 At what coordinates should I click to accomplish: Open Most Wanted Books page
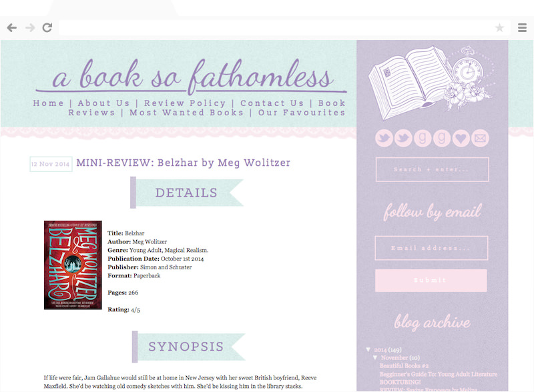187,113
